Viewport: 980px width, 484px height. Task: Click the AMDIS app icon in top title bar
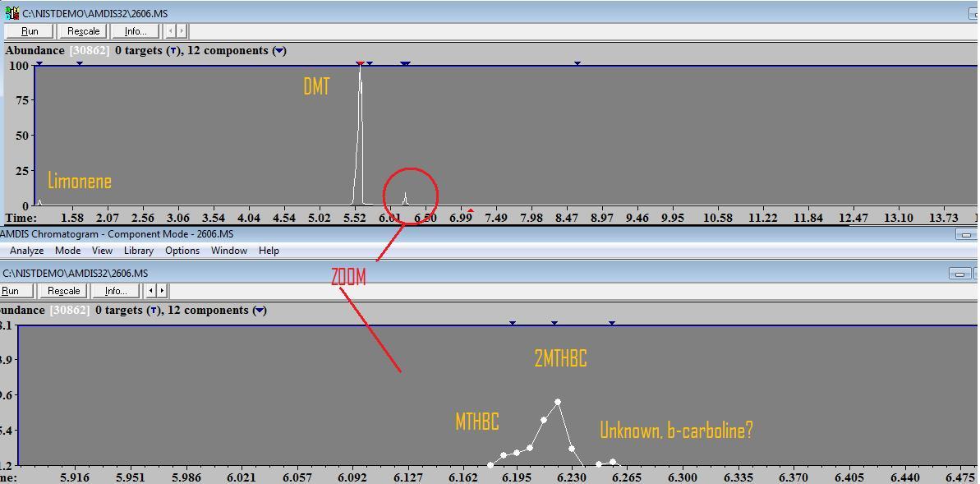(12, 13)
